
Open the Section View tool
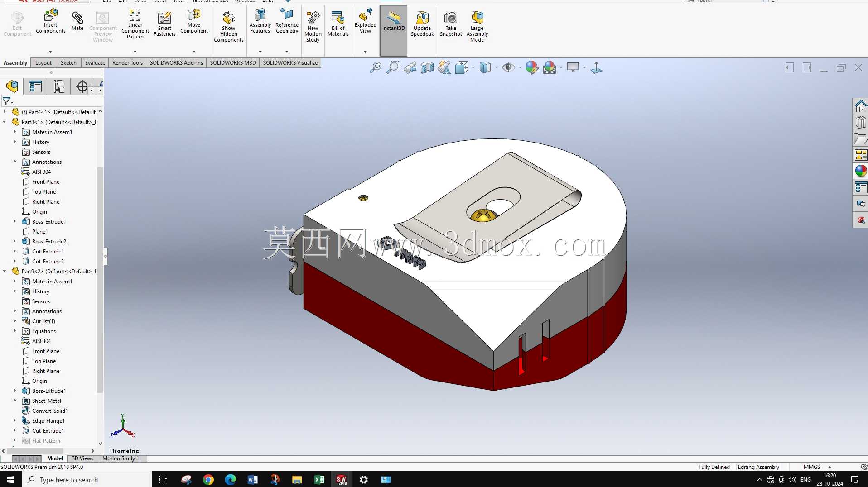pyautogui.click(x=427, y=68)
